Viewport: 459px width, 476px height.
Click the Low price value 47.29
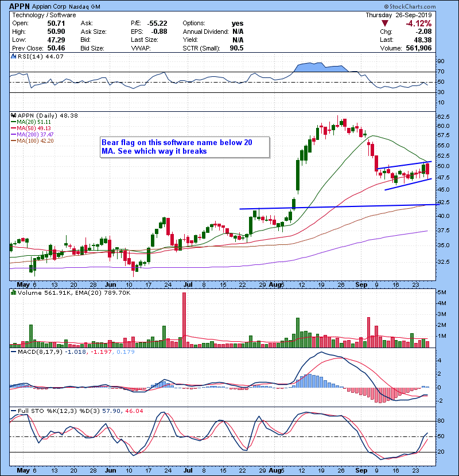56,40
